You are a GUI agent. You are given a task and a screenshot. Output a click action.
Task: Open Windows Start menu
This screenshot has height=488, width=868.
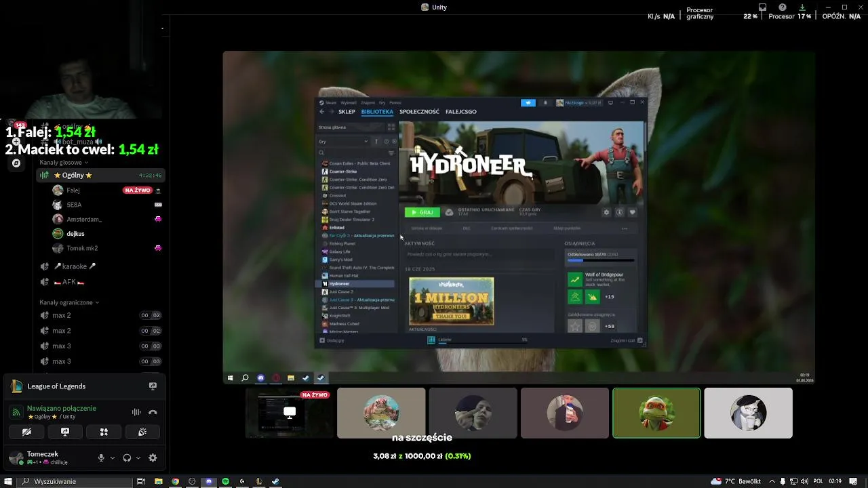click(x=8, y=481)
